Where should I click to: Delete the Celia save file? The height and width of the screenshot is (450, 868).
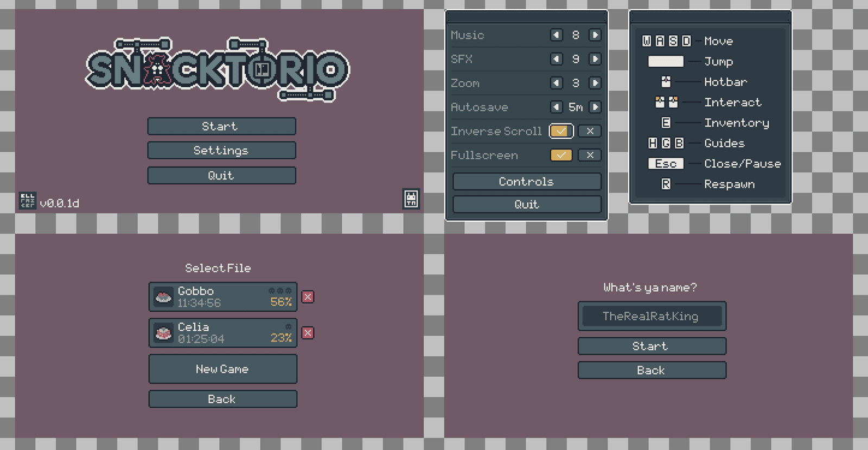point(308,333)
